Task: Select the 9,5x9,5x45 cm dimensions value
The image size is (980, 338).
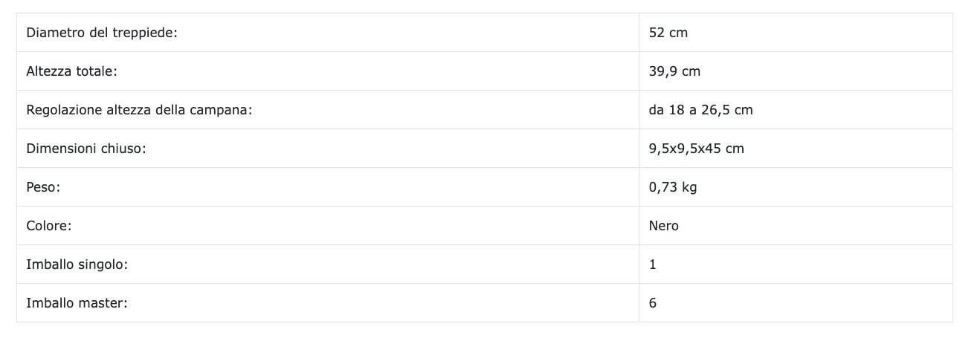Action: click(696, 149)
